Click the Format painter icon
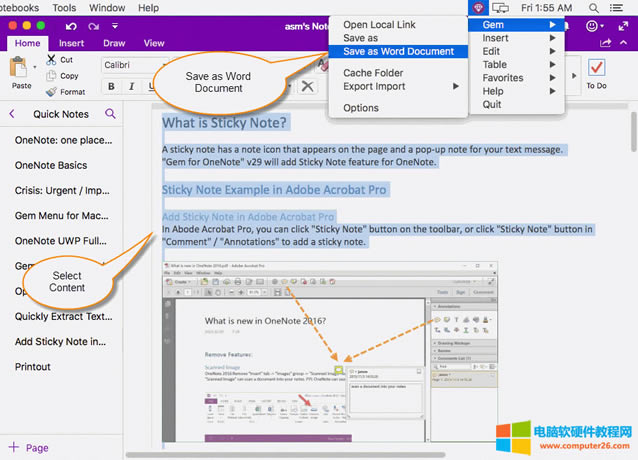638x460 pixels. click(50, 92)
